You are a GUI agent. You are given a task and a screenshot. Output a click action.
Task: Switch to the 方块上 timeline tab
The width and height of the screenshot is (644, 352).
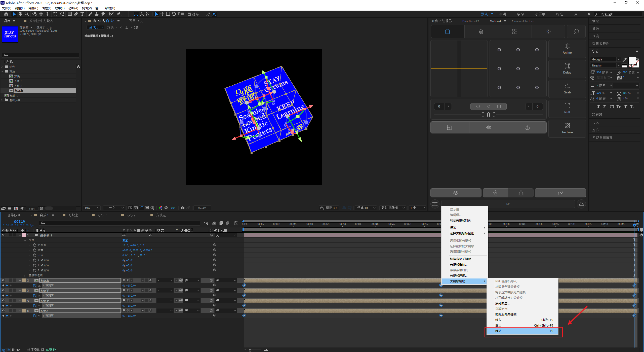pos(73,215)
